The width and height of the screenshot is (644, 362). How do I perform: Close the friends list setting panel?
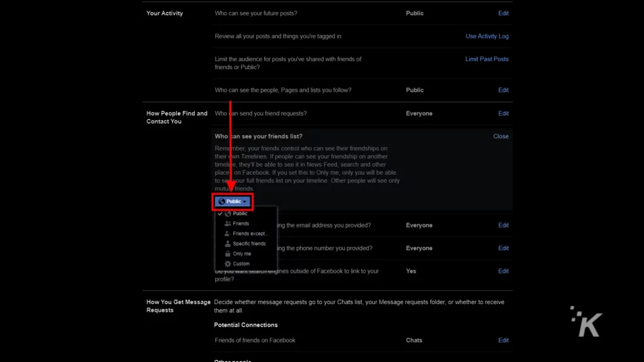pyautogui.click(x=501, y=136)
